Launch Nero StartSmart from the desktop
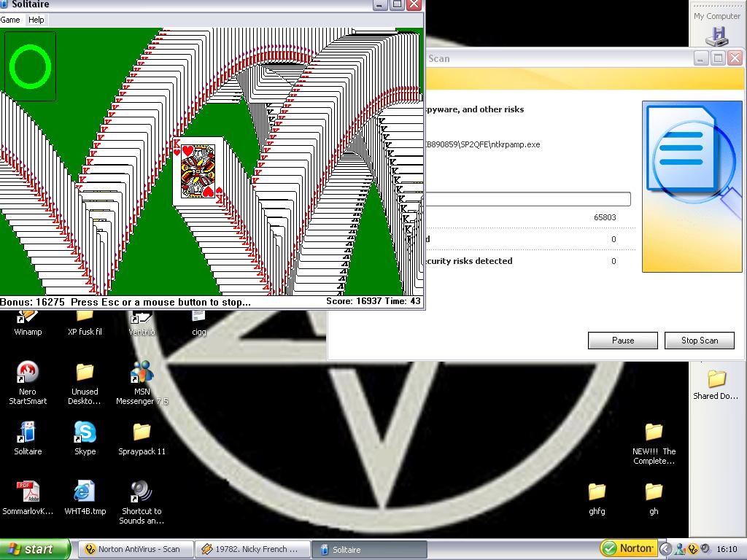Screen dimensions: 747x560 pyautogui.click(x=28, y=382)
